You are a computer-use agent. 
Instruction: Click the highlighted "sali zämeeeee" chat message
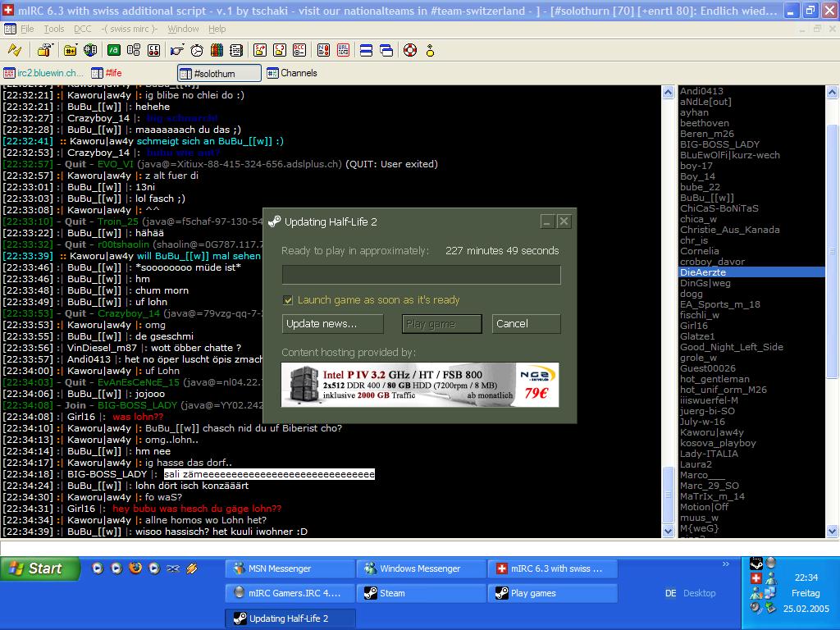point(269,474)
